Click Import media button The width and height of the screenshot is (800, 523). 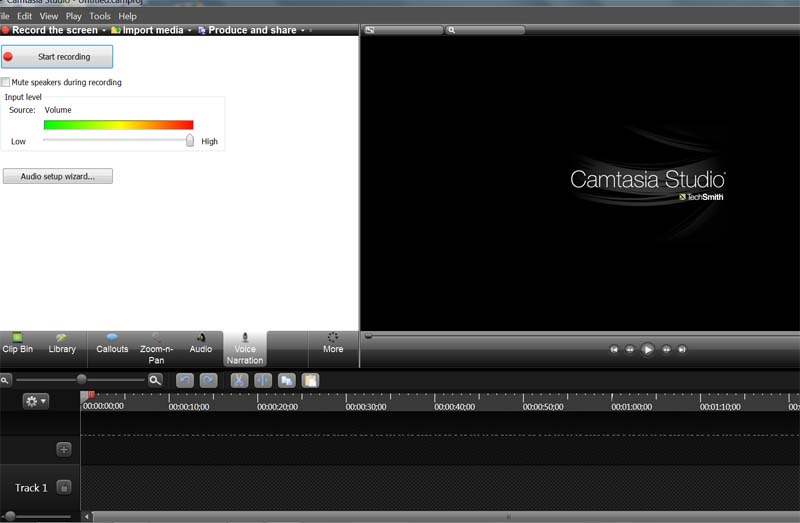(x=147, y=30)
